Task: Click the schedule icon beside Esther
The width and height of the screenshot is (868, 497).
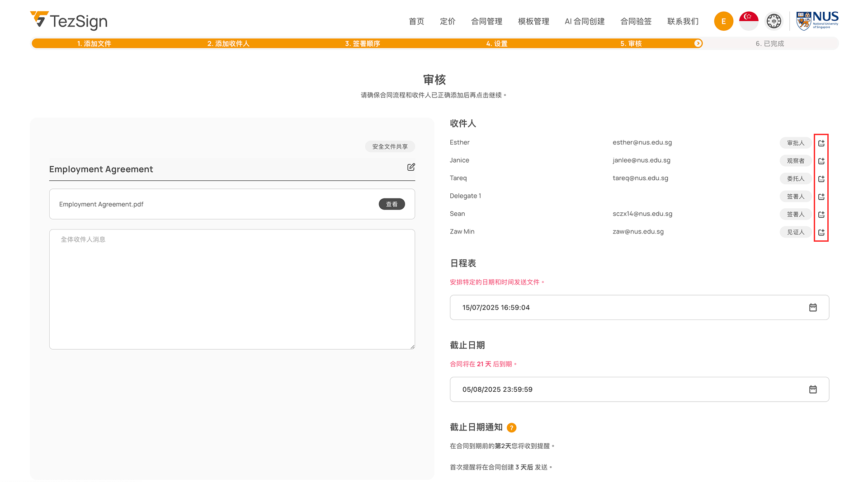Action: 821,143
